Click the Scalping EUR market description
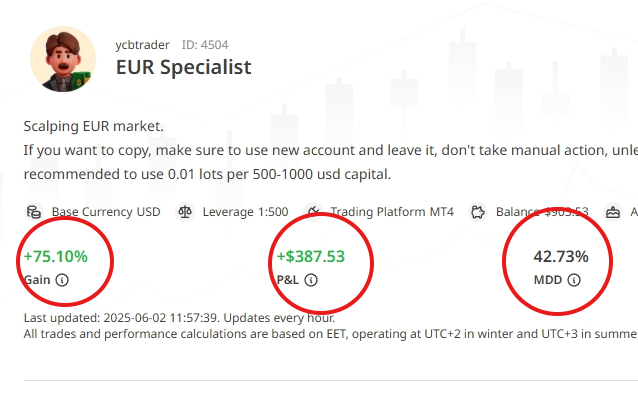The width and height of the screenshot is (638, 403). point(93,126)
